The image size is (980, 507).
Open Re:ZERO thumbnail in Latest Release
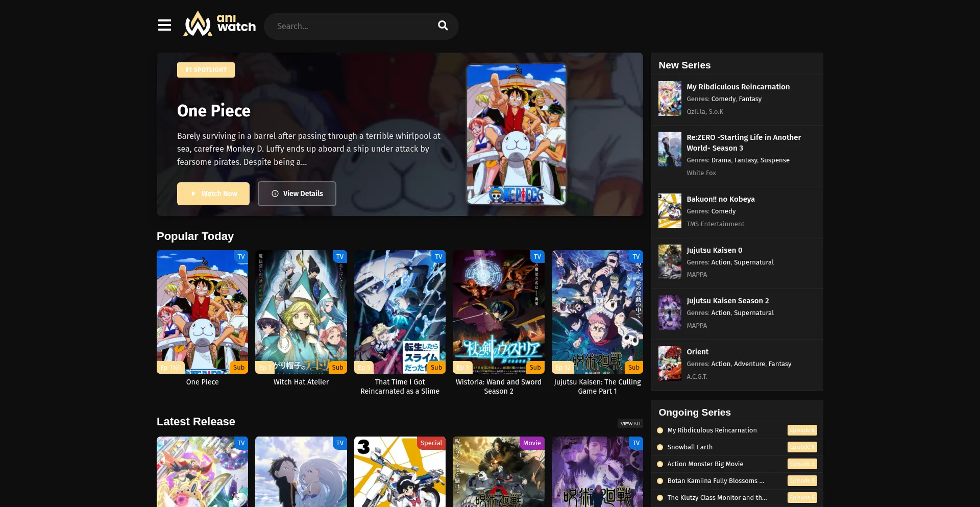pyautogui.click(x=301, y=472)
